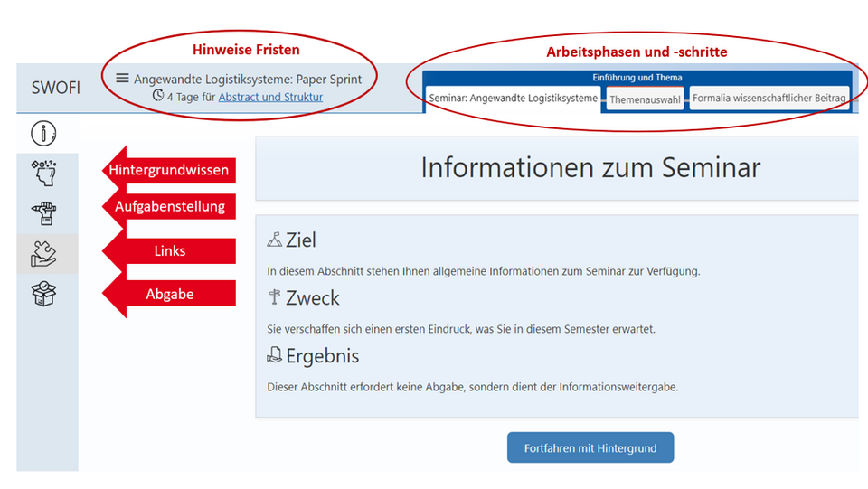Click the 'Einführung und Thema' phase header
This screenshot has height=489, width=868.
pyautogui.click(x=637, y=78)
